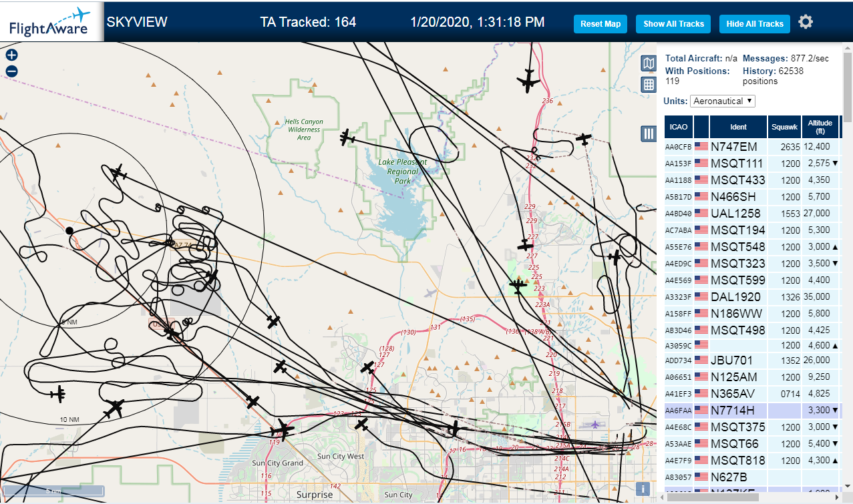853x504 pixels.
Task: Select the MSQT433 aircraft row
Action: [753, 180]
